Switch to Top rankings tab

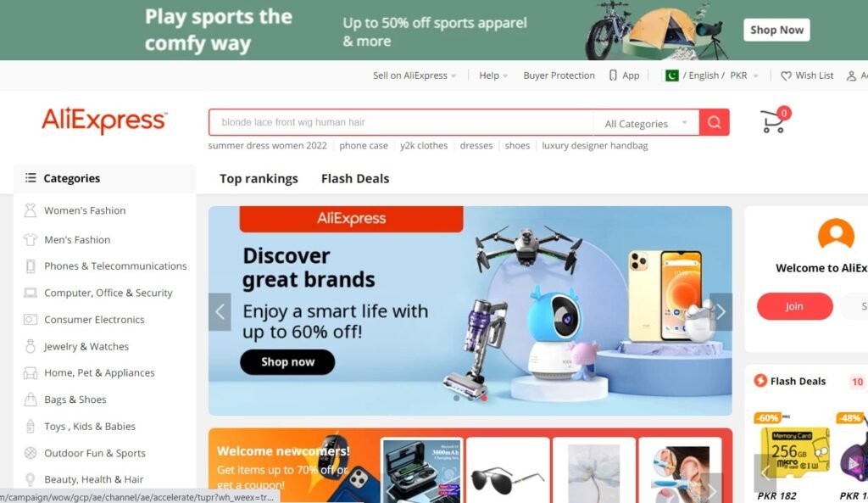pyautogui.click(x=259, y=178)
